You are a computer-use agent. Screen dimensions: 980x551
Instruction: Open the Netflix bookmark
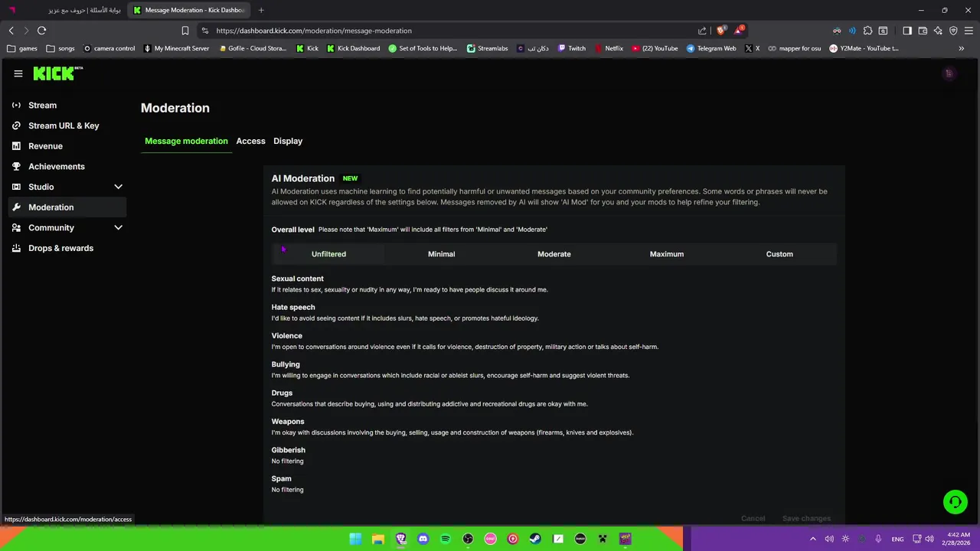609,48
